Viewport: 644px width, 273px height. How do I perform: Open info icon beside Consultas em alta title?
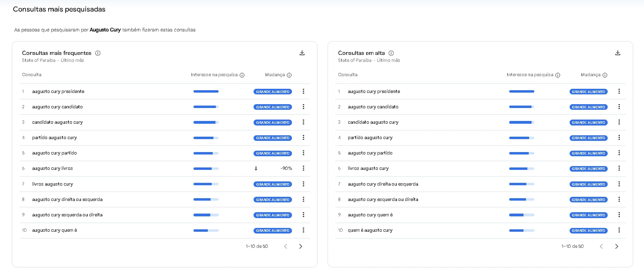tap(391, 53)
